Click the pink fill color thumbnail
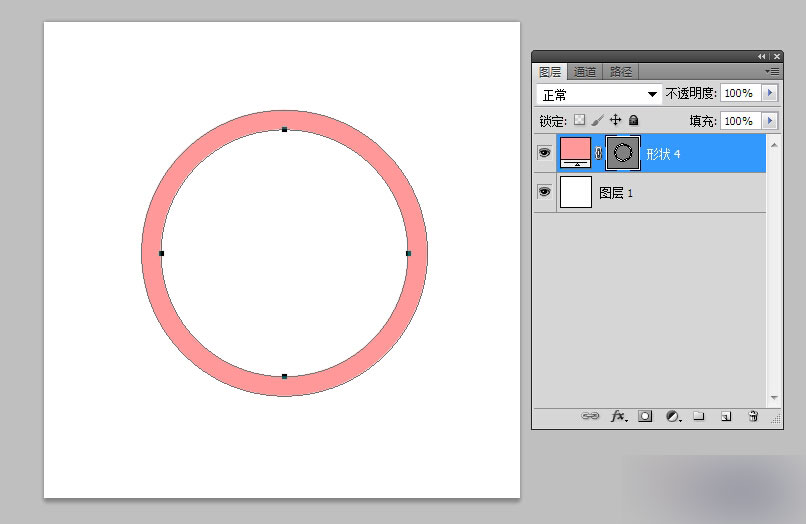 coord(575,153)
